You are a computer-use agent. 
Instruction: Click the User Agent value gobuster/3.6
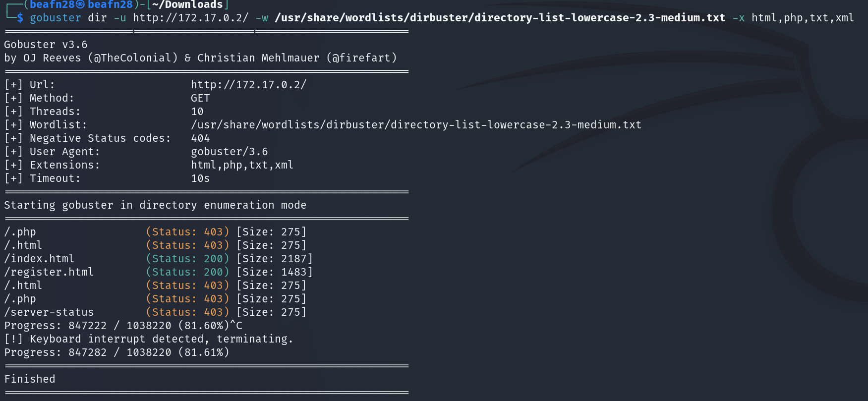(229, 152)
